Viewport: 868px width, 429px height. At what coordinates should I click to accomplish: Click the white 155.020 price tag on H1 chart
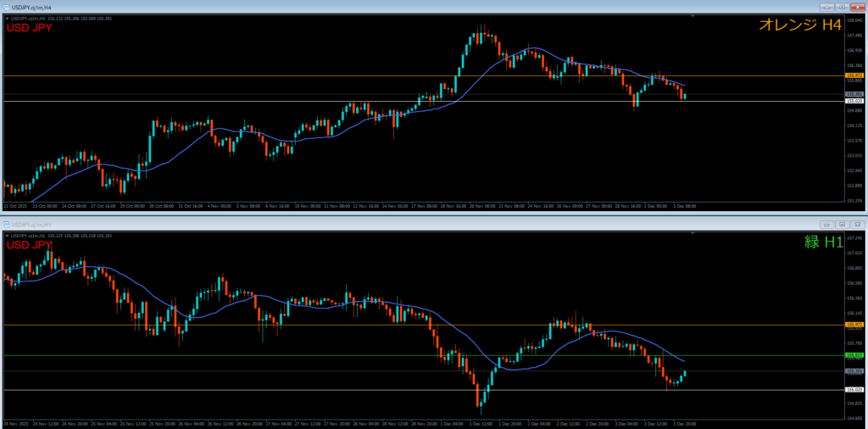tap(854, 389)
